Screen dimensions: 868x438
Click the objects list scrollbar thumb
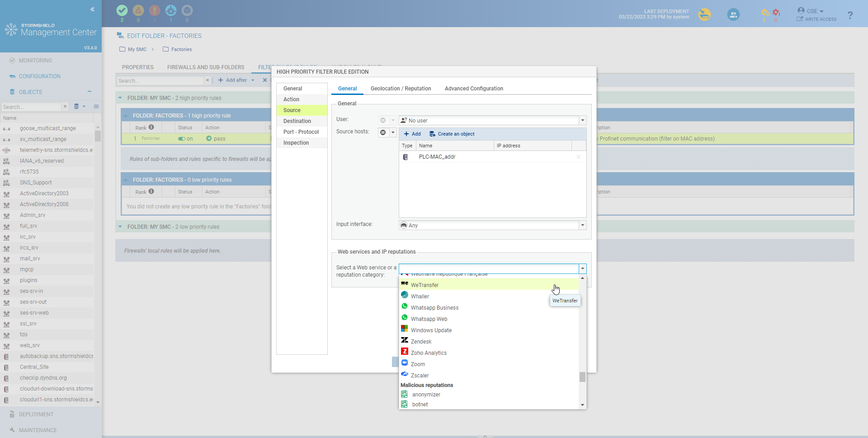pyautogui.click(x=98, y=136)
